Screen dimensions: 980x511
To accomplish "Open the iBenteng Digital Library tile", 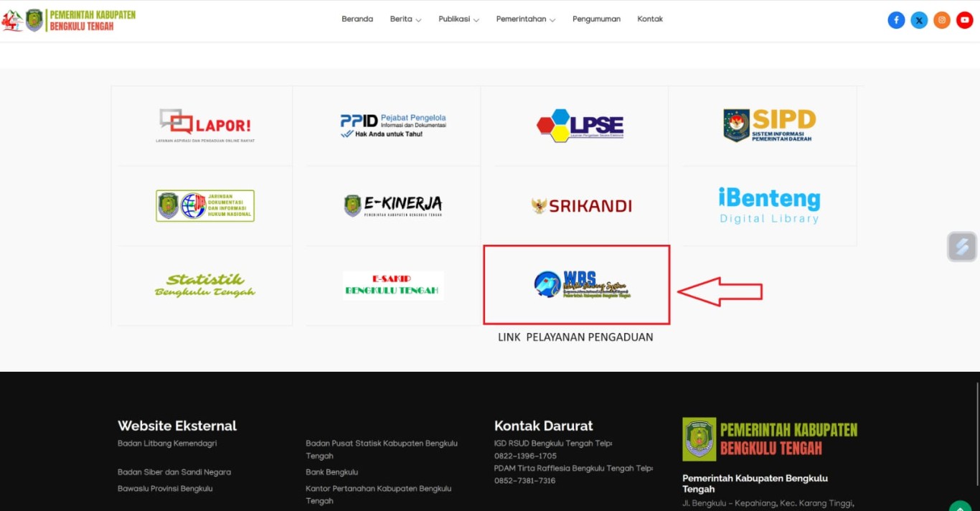I will [x=769, y=205].
